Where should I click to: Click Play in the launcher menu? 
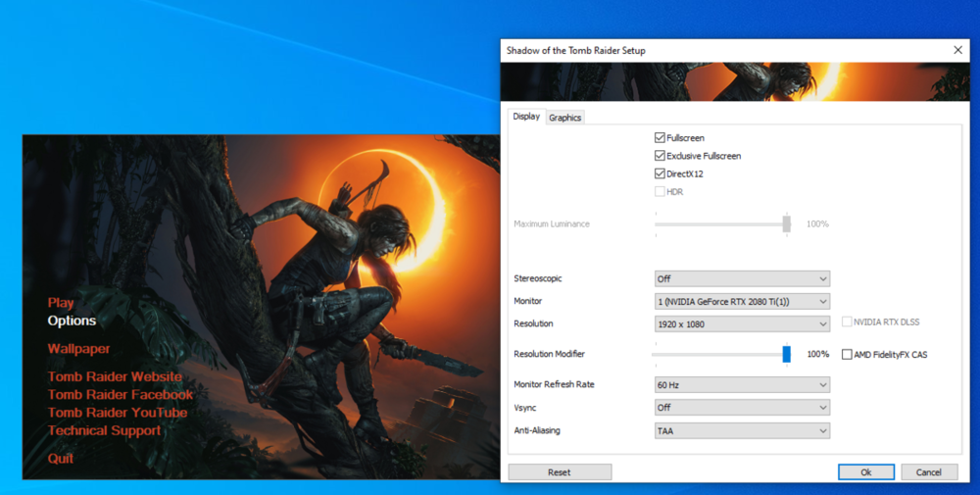pyautogui.click(x=61, y=303)
